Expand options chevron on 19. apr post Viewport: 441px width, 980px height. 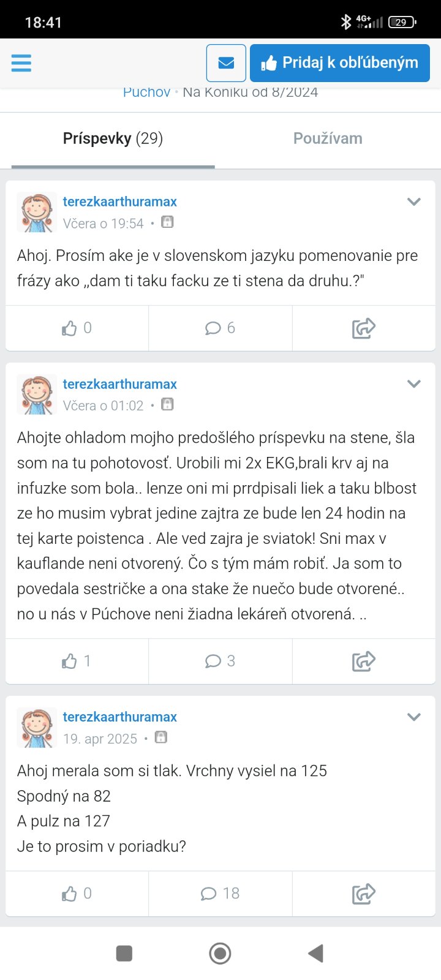[x=414, y=717]
